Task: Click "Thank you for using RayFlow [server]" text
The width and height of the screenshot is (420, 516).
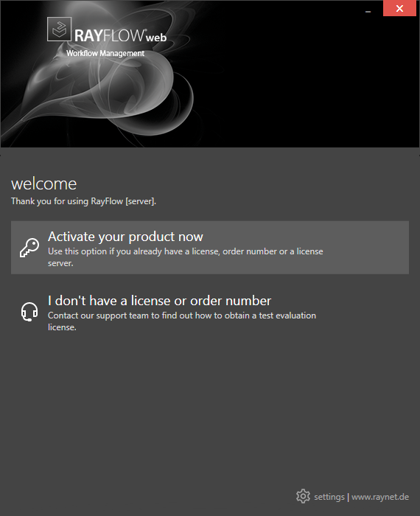Action: coord(83,201)
